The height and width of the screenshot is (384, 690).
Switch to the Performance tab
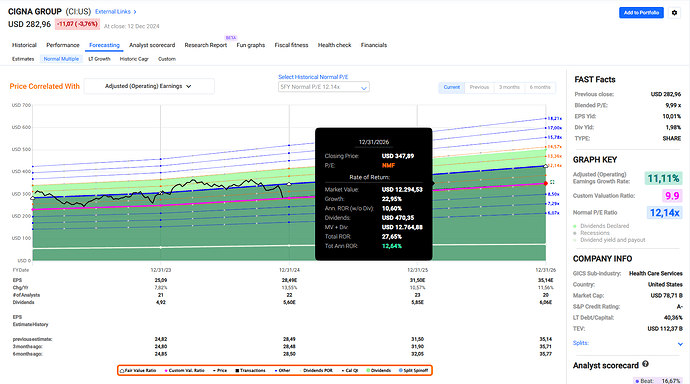pos(63,45)
